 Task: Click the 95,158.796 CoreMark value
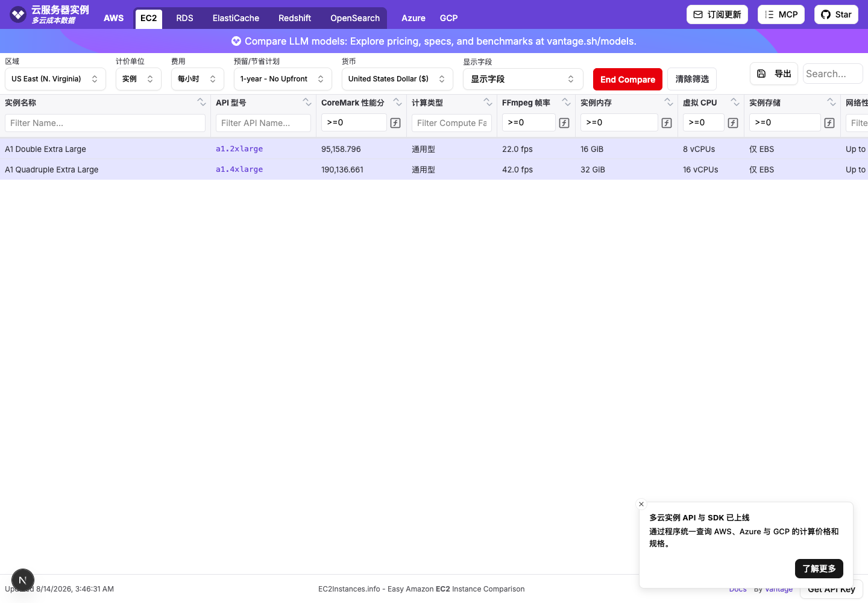(x=341, y=149)
